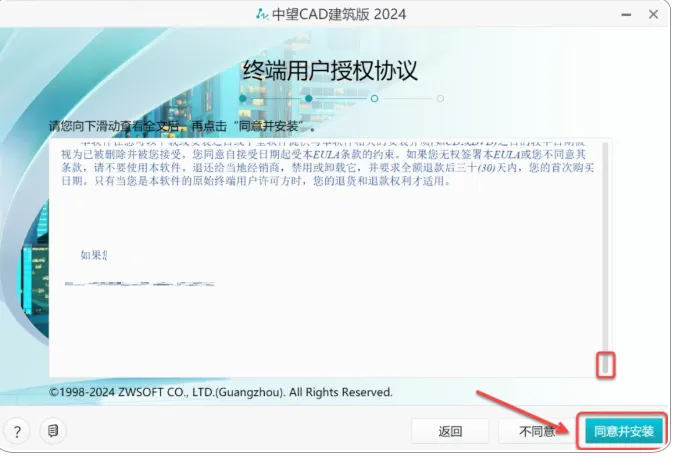Screen dimensions: 678x459
Task: Close the ZWCAD installer window
Action: pyautogui.click(x=653, y=15)
